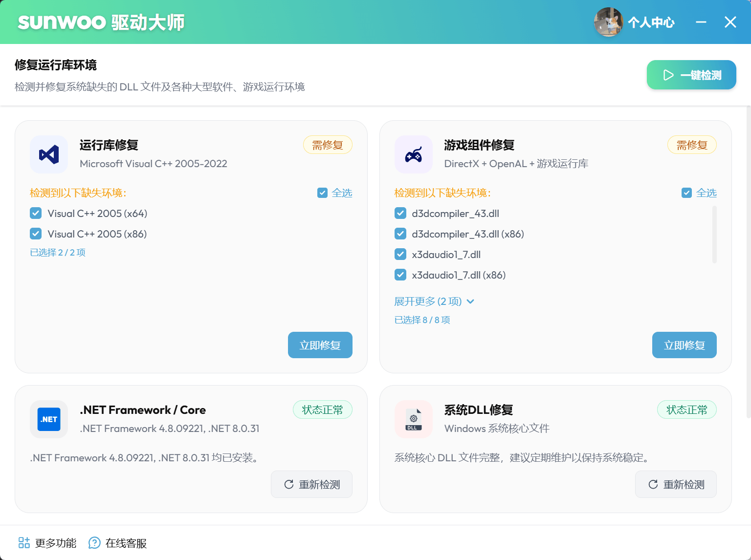Click the 修复运行库环境 page heading
Image resolution: width=751 pixels, height=560 pixels.
click(x=56, y=65)
